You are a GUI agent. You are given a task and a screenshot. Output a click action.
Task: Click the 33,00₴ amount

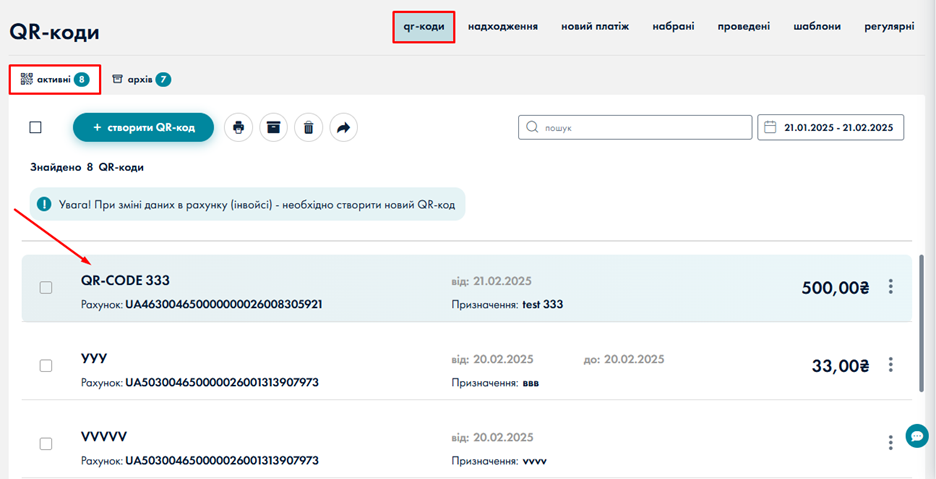[x=840, y=366]
